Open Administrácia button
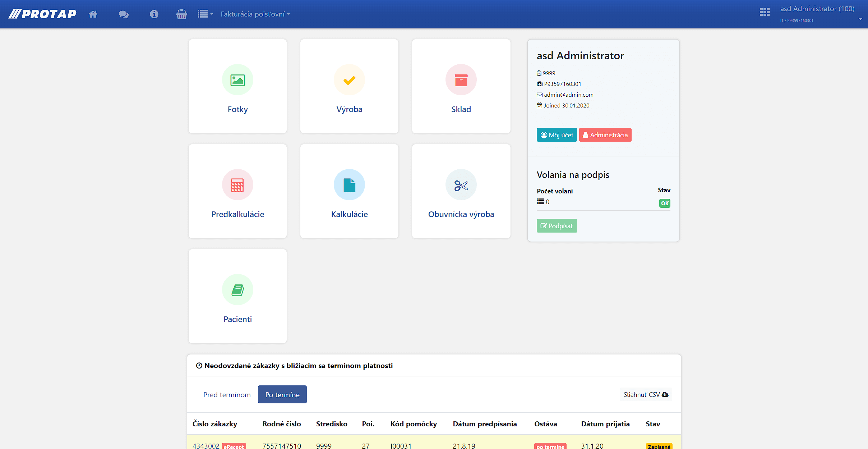Image resolution: width=868 pixels, height=449 pixels. 605,135
